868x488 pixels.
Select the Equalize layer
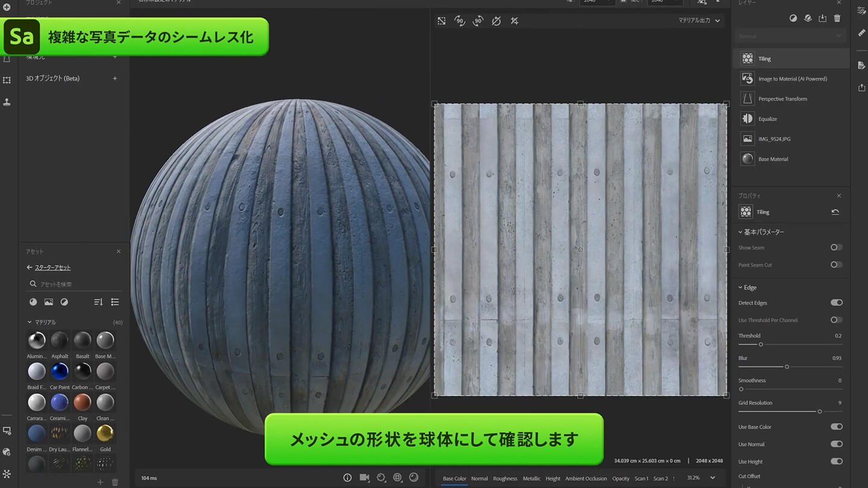click(791, 119)
